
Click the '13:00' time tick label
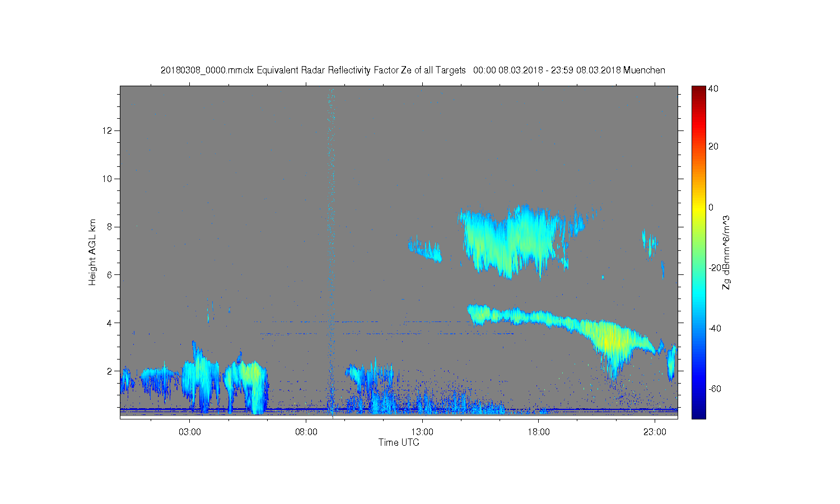(x=422, y=432)
